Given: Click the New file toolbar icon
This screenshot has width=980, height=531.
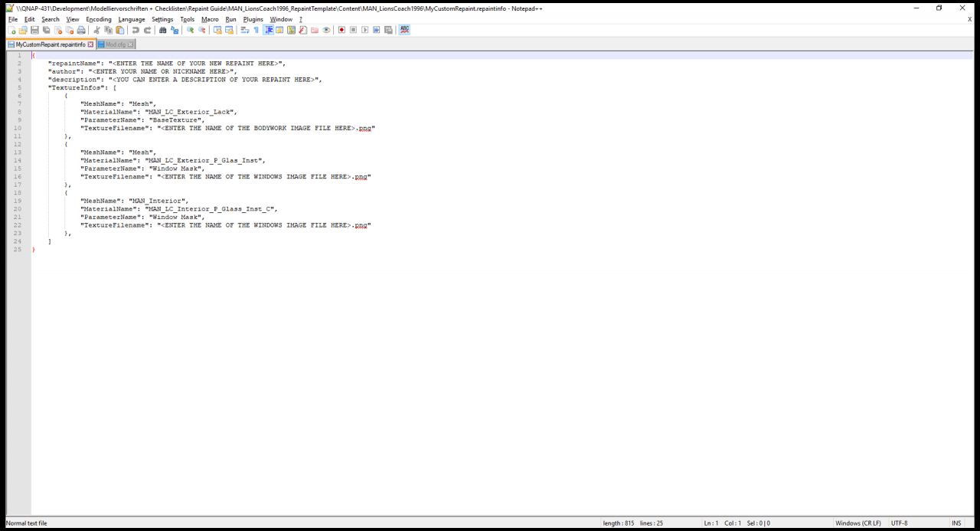Looking at the screenshot, I should pyautogui.click(x=11, y=30).
